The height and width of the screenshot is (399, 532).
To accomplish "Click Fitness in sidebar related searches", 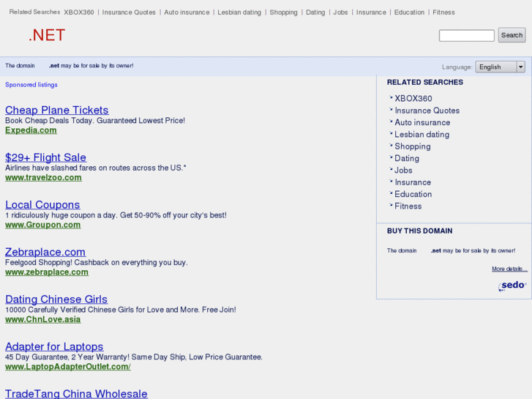I will tap(408, 206).
